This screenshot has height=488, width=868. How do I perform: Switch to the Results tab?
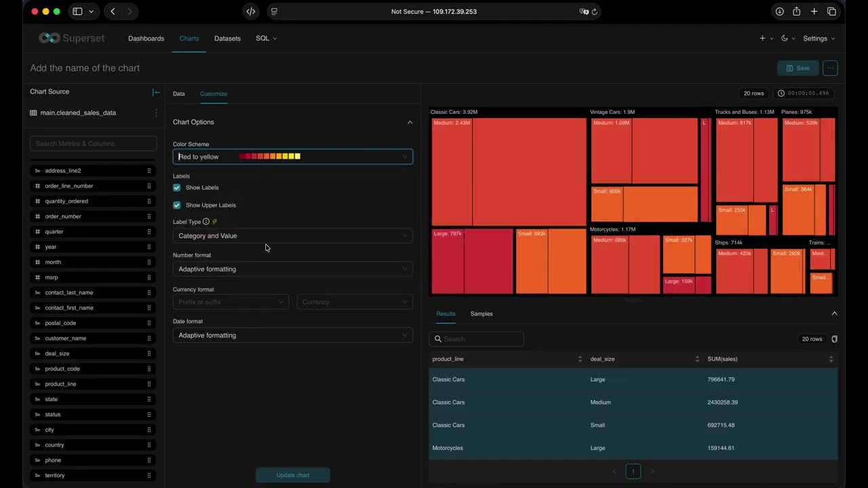pos(446,314)
